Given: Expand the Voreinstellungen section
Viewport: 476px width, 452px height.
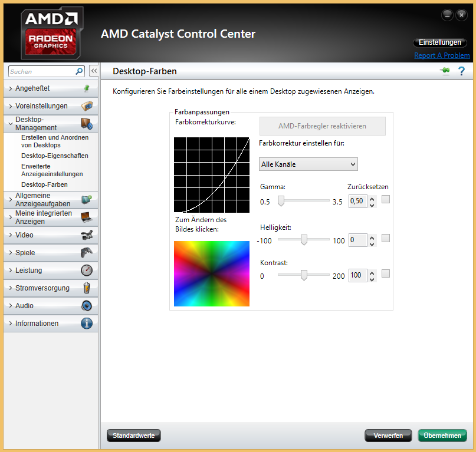Looking at the screenshot, I should [x=11, y=106].
